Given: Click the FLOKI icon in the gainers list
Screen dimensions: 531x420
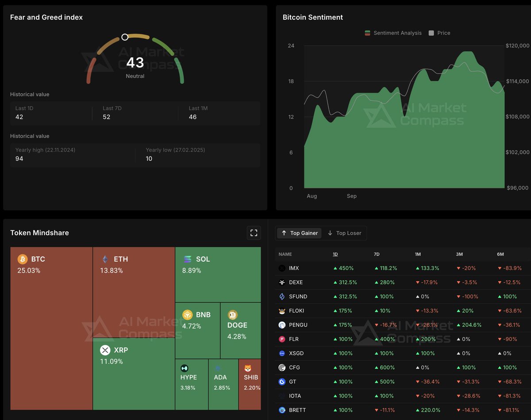Looking at the screenshot, I should tap(281, 311).
